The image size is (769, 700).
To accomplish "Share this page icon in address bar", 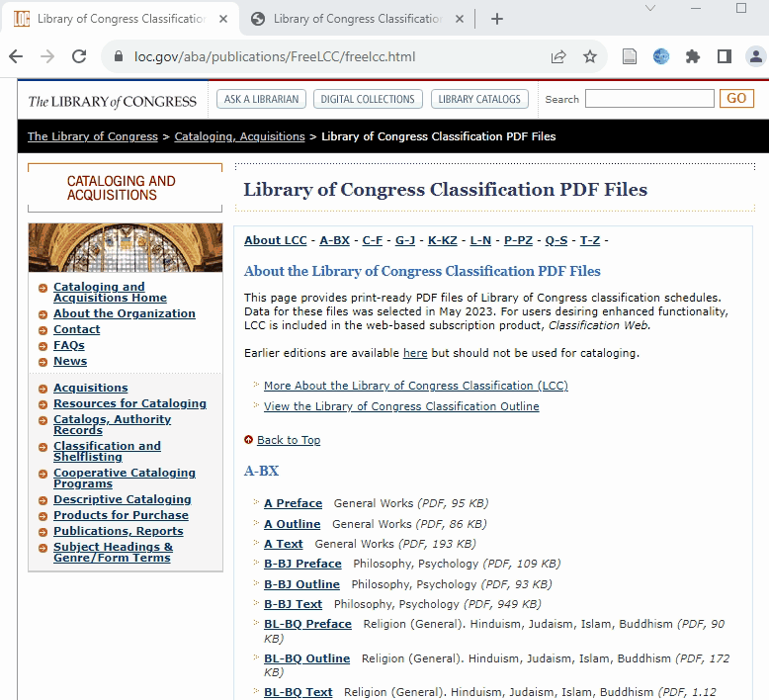I will click(558, 57).
